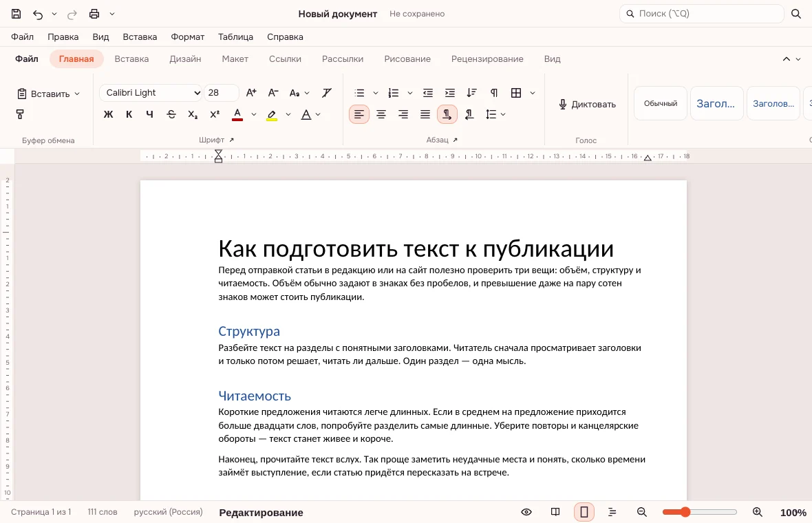Image resolution: width=812 pixels, height=523 pixels.
Task: Switch to the Дизайн ribbon tab
Action: coord(185,59)
